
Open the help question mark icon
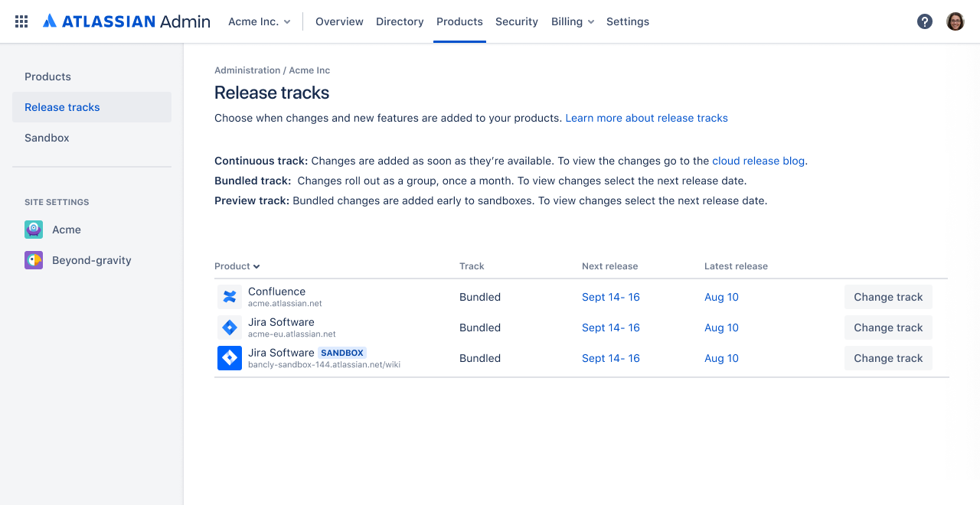point(925,21)
